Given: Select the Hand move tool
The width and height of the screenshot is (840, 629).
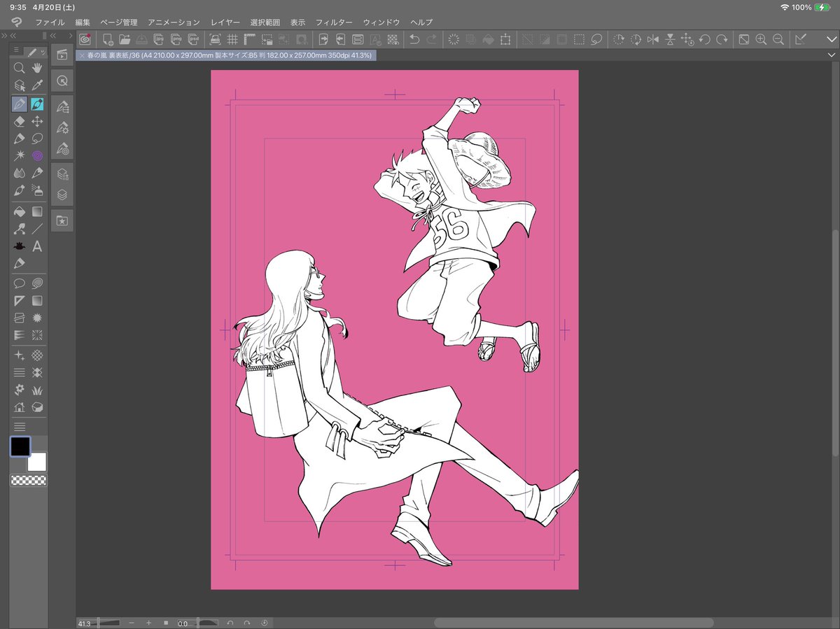Looking at the screenshot, I should pos(37,68).
